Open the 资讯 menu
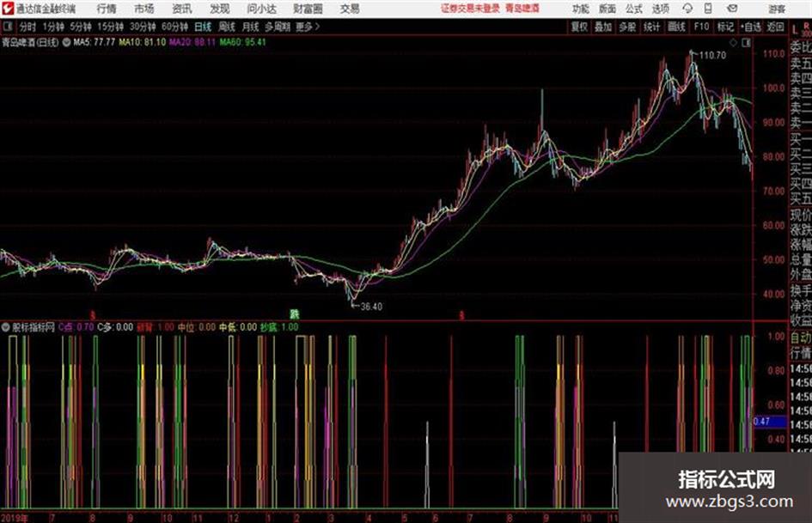The height and width of the screenshot is (523, 812). [182, 9]
